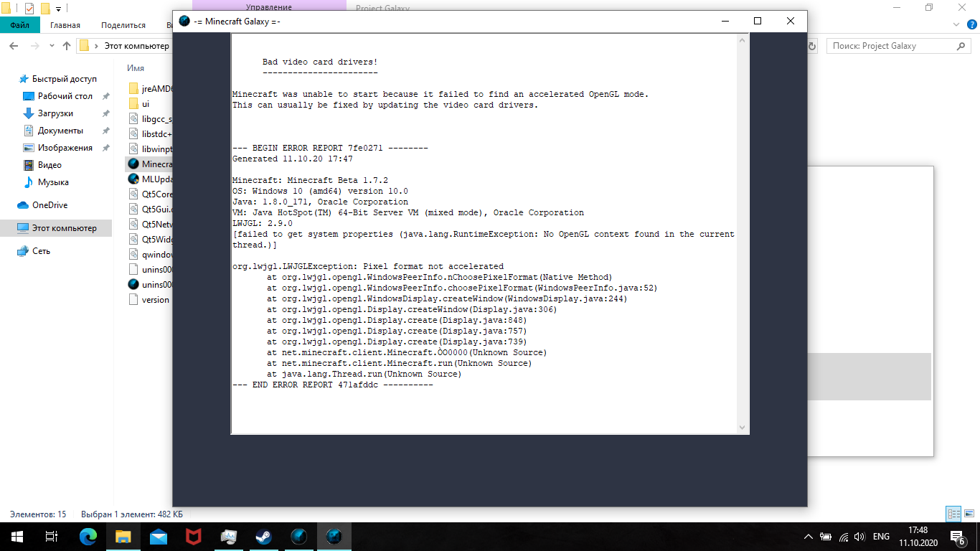Open Загрузки in navigation pane
980x551 pixels.
[55, 113]
